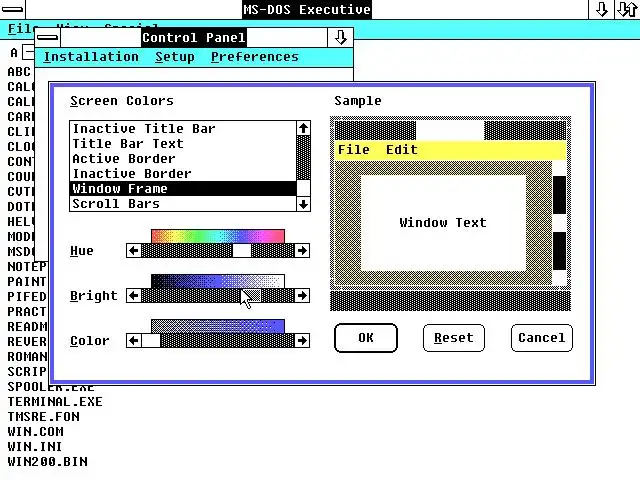The width and height of the screenshot is (640, 480).
Task: Click the OK button
Action: tap(366, 338)
